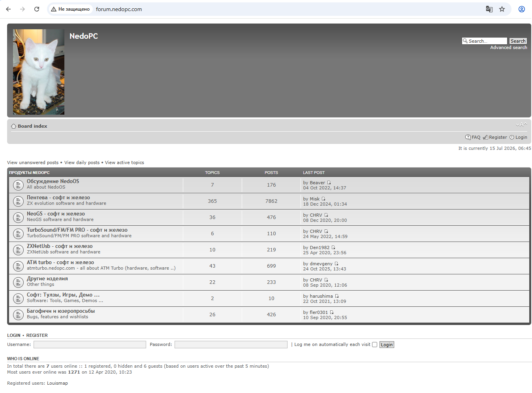This screenshot has width=532, height=393.
Task: View latest post icon next to dmevgeny
Action: pos(336,264)
